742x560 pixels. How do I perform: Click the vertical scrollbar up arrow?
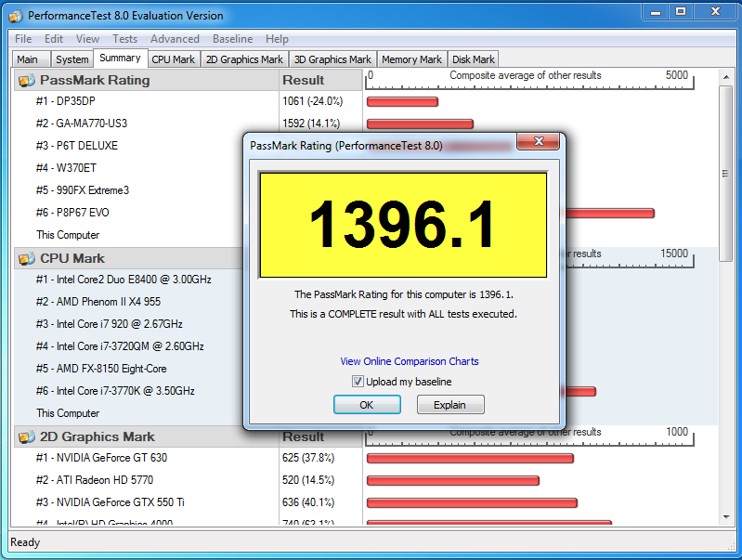727,79
